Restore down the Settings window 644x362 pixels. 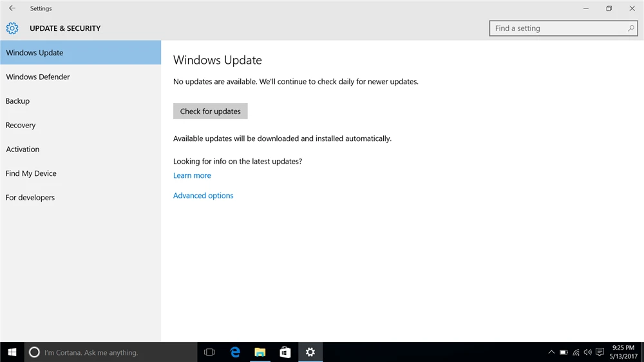pos(609,8)
